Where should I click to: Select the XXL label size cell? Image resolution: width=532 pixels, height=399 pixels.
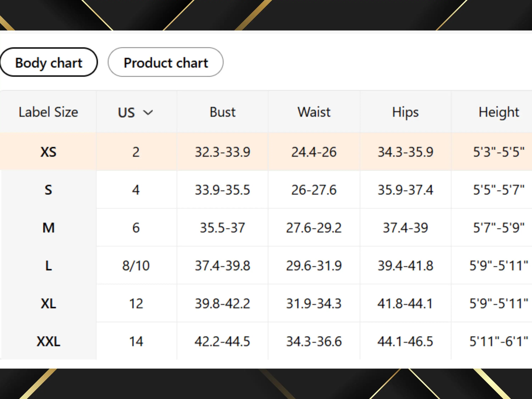[48, 341]
